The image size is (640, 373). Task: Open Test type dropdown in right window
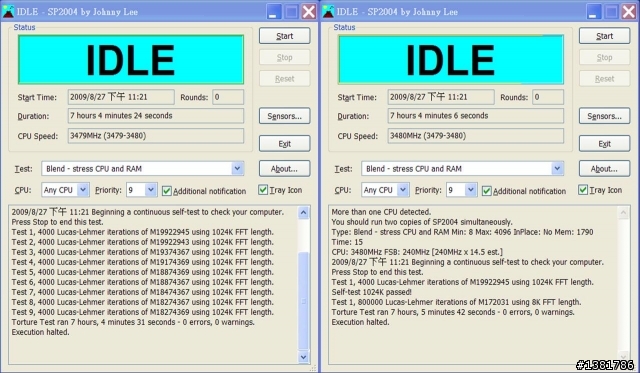pyautogui.click(x=558, y=169)
